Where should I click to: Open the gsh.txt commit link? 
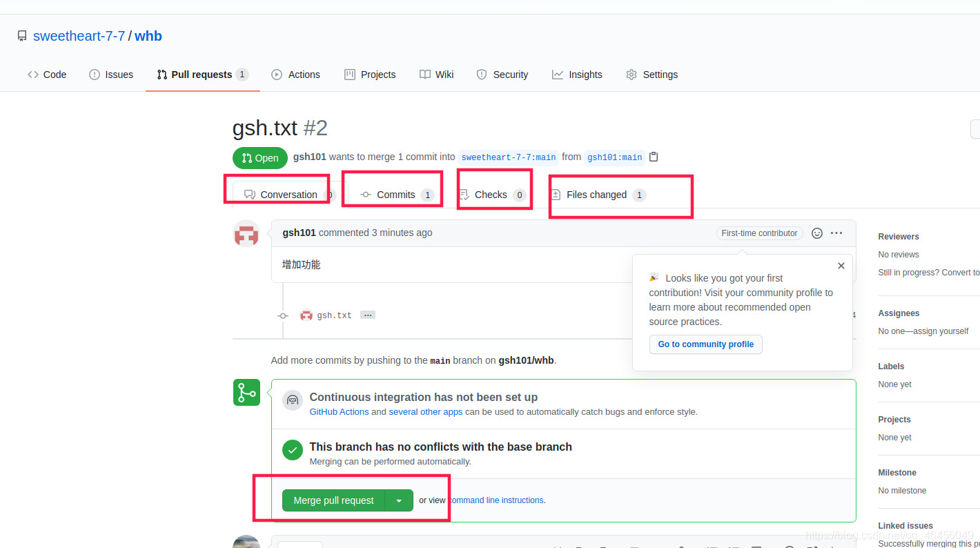(334, 315)
